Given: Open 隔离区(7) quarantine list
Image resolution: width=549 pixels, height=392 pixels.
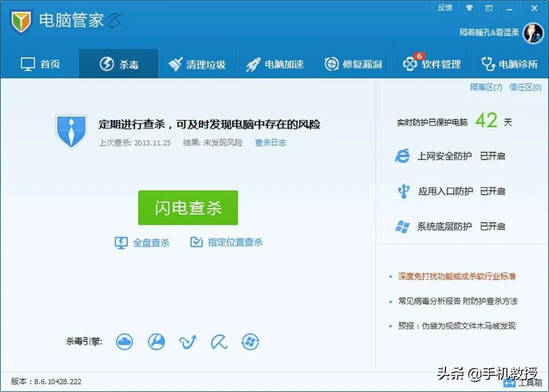Looking at the screenshot, I should click(x=486, y=87).
